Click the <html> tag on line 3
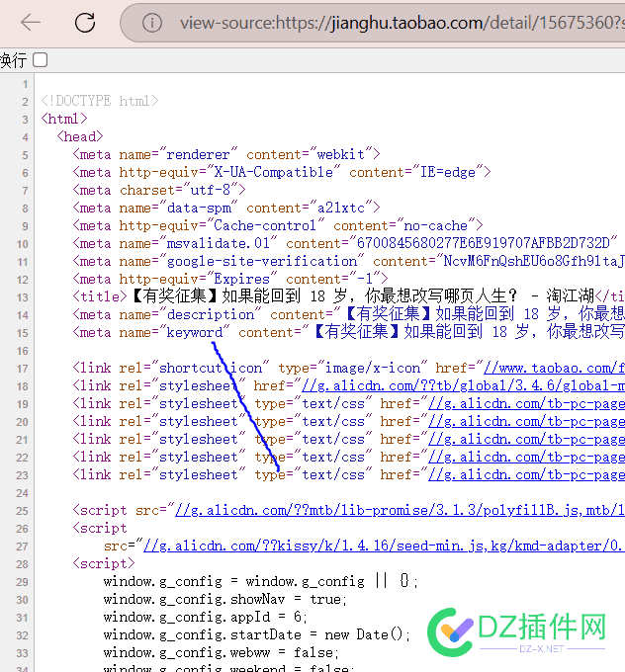The image size is (625, 672). pos(64,119)
